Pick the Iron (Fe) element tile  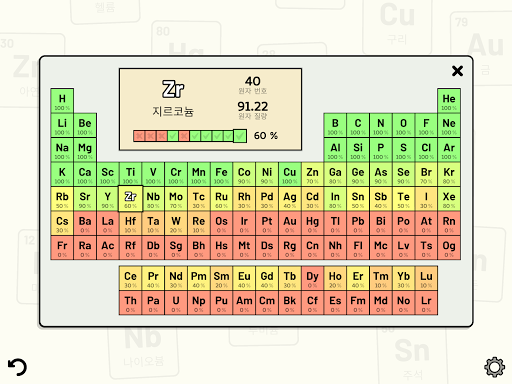(221, 174)
